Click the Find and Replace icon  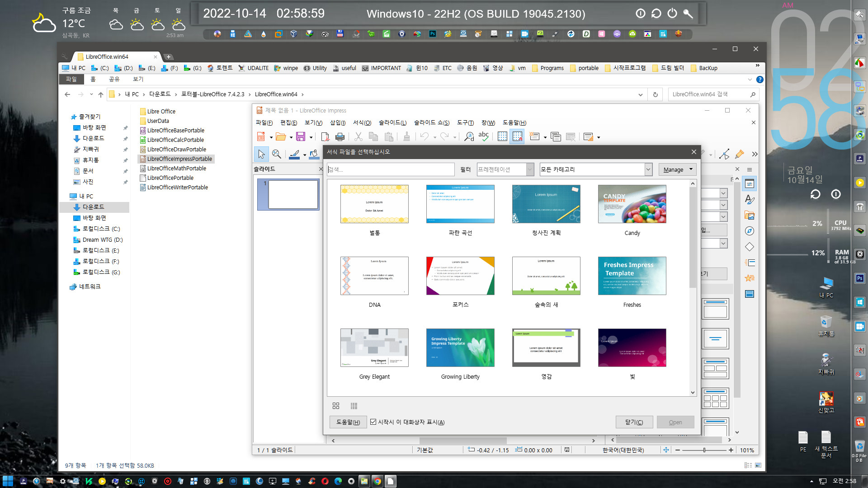[469, 136]
